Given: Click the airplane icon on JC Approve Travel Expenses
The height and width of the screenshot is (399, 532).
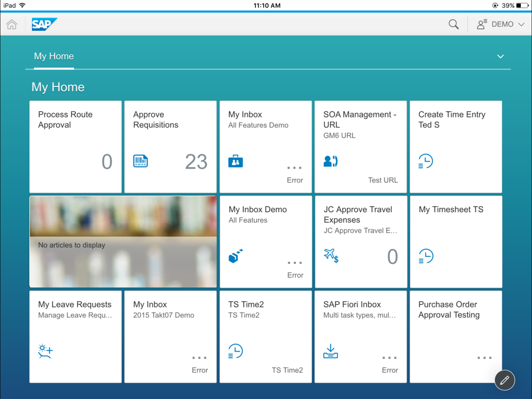Looking at the screenshot, I should [x=331, y=256].
